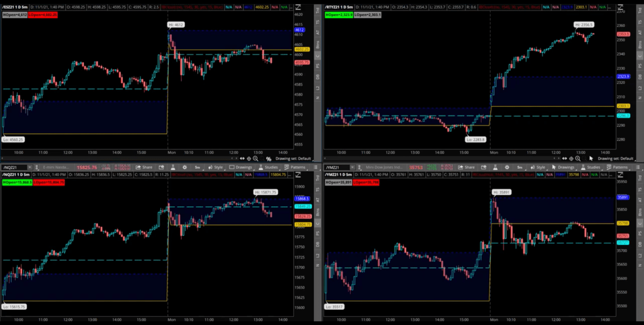Click the price-axis scale icon on /RTY chart
This screenshot has height=325, width=644.
(x=621, y=7)
